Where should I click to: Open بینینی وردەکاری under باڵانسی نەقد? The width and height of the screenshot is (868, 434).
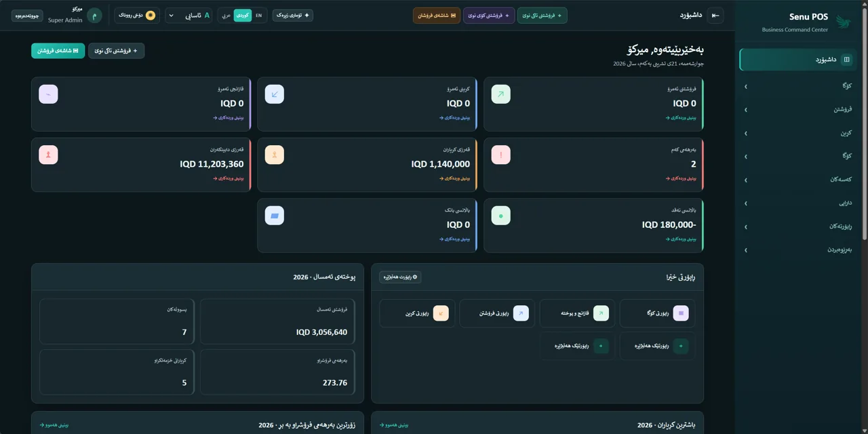pyautogui.click(x=681, y=239)
